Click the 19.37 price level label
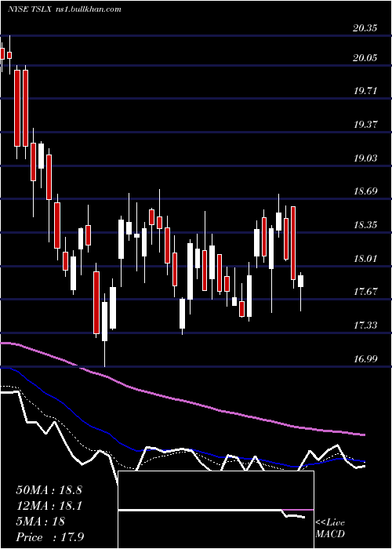 [365, 124]
